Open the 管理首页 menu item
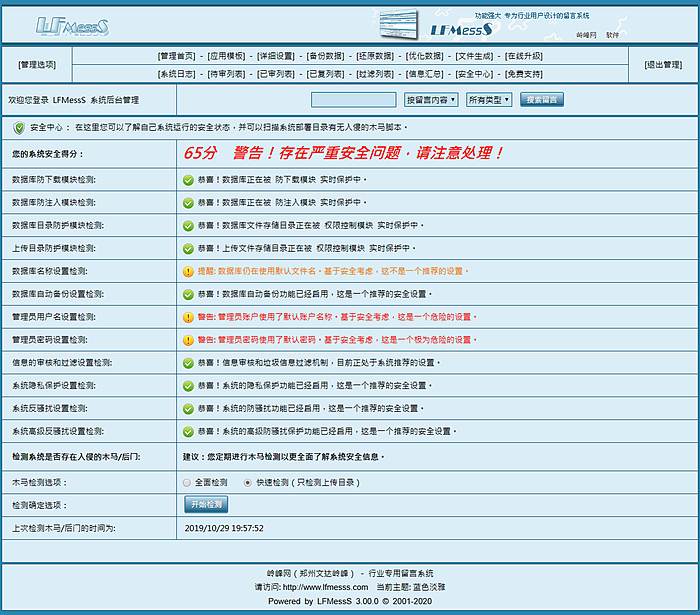Screen dimensions: 700x615 (178, 56)
